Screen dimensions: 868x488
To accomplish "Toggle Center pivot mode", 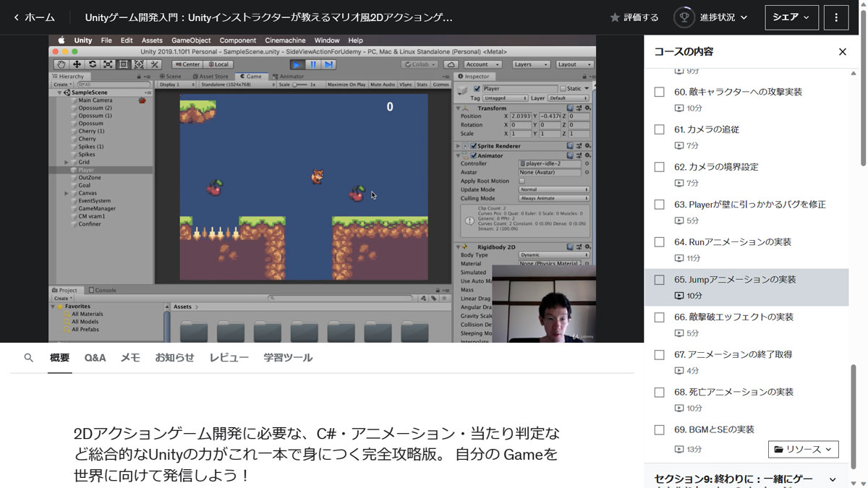I will click(x=187, y=64).
